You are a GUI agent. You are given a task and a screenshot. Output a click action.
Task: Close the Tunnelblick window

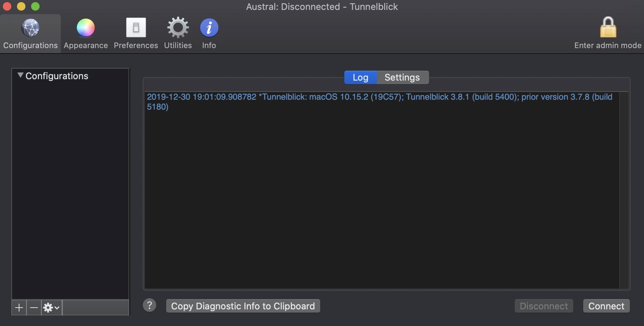[x=7, y=6]
